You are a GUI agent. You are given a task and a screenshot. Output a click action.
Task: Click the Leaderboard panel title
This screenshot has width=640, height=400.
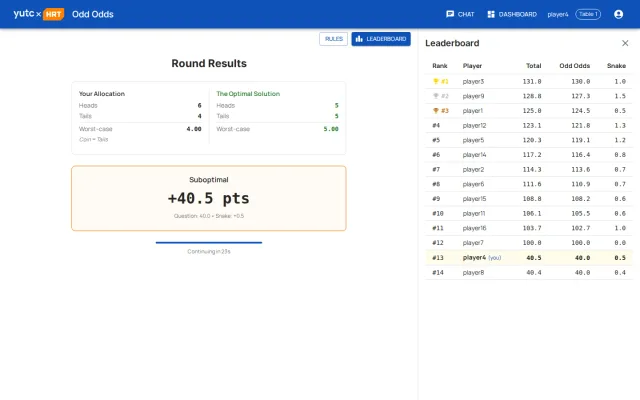point(452,43)
